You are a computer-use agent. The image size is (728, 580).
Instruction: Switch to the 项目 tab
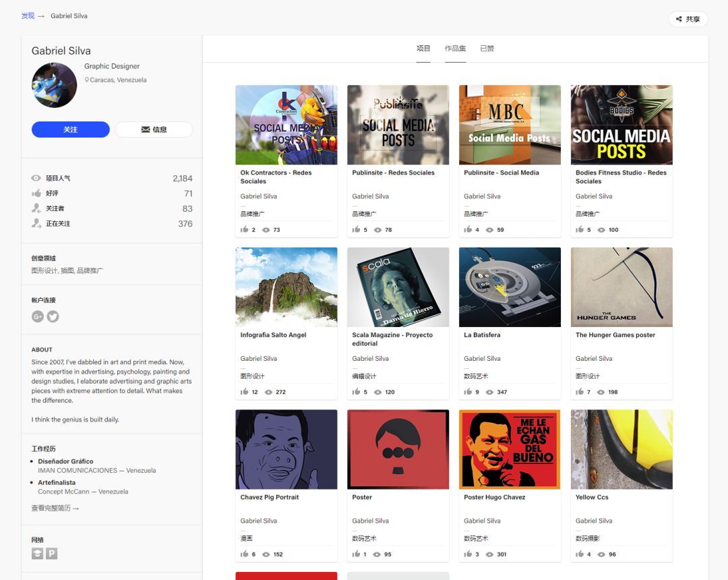pyautogui.click(x=423, y=49)
